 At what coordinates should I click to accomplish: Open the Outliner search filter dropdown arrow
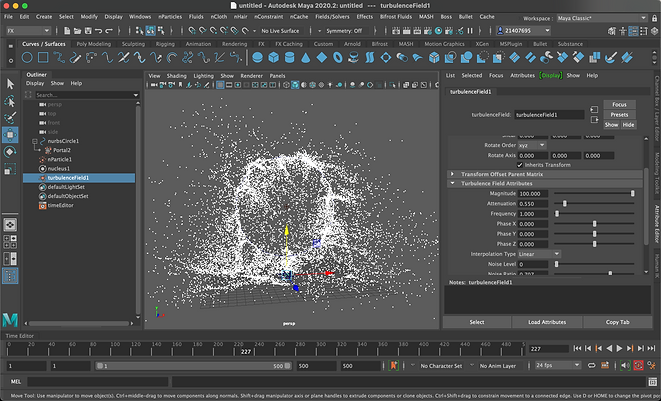pyautogui.click(x=136, y=95)
